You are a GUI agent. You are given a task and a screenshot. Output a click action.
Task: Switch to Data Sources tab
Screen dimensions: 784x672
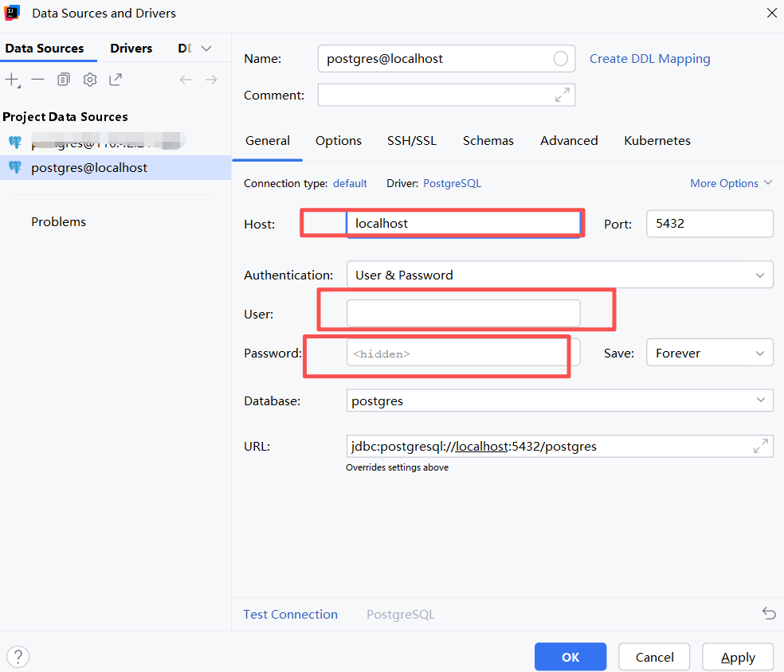(x=45, y=49)
